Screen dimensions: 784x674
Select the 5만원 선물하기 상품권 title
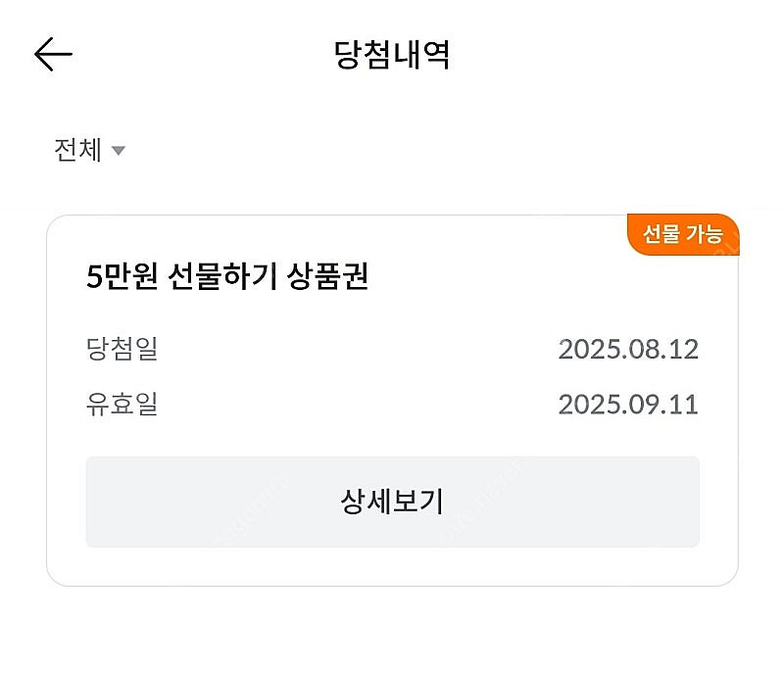227,277
